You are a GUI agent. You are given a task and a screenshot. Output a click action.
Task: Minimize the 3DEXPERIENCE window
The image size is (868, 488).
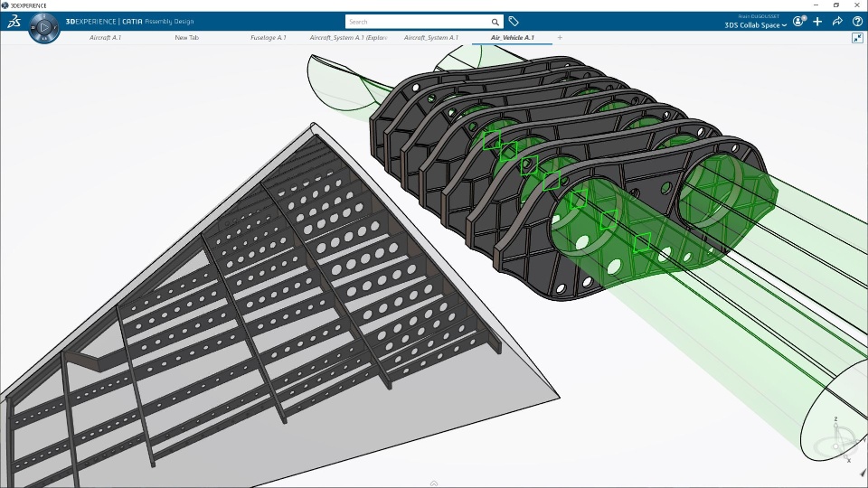[x=816, y=5]
